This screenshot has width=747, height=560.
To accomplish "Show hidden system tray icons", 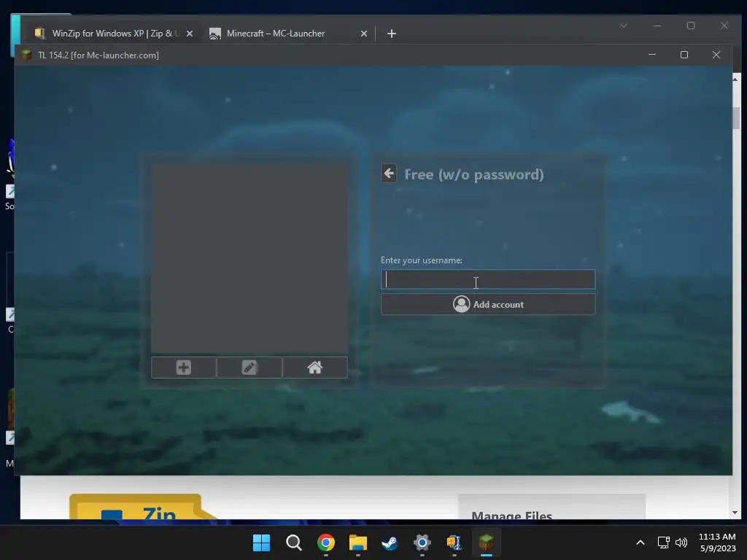I will tap(640, 542).
